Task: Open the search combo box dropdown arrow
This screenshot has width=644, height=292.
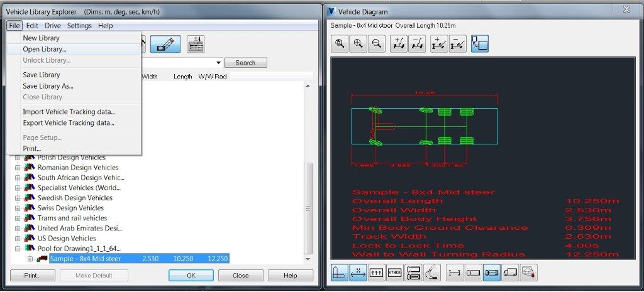Action: (218, 63)
